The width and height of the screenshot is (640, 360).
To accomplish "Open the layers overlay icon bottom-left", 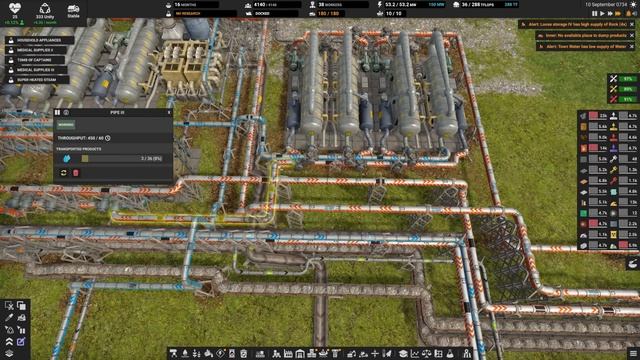I will [x=9, y=353].
